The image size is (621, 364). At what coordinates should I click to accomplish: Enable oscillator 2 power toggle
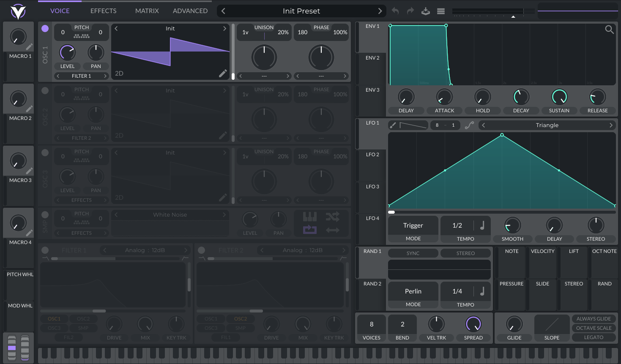(x=45, y=90)
